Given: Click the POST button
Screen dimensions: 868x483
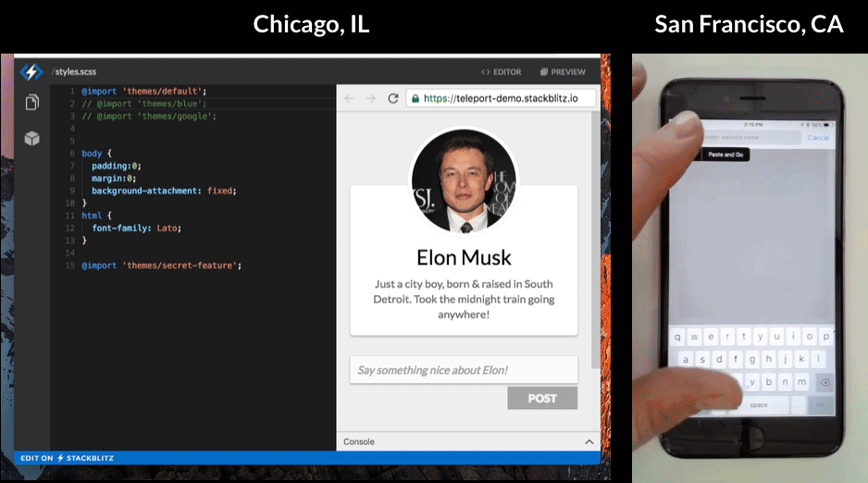Looking at the screenshot, I should point(542,399).
